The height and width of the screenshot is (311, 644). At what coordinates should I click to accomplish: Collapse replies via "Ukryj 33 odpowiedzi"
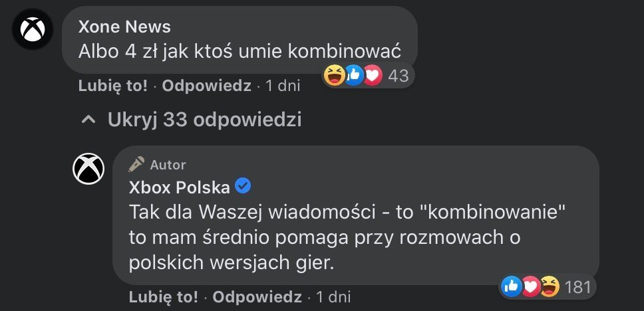tap(192, 120)
